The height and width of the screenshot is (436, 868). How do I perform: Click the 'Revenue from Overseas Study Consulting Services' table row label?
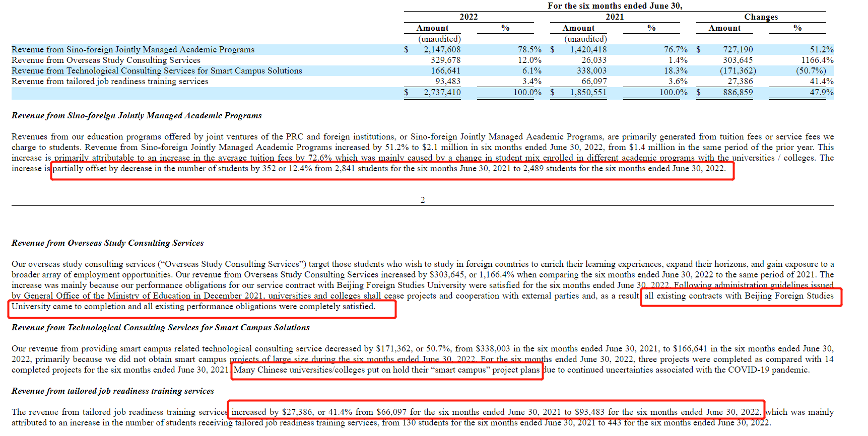click(106, 60)
